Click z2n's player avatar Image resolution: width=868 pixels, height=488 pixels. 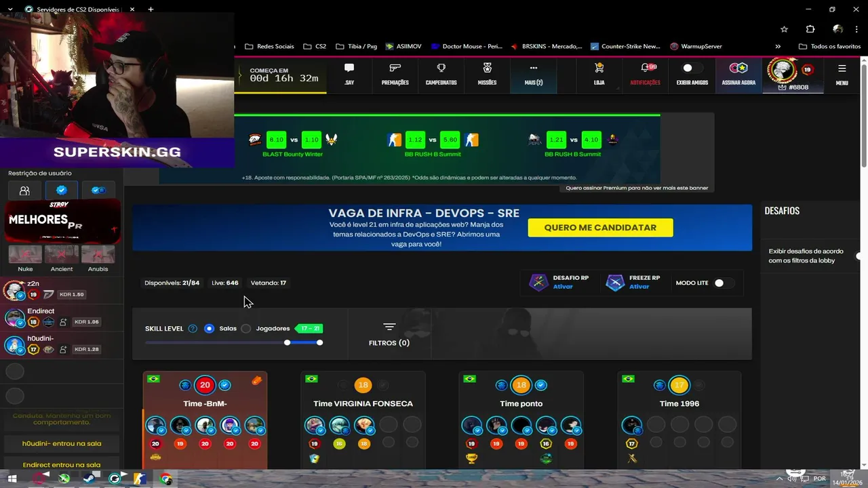[14, 290]
